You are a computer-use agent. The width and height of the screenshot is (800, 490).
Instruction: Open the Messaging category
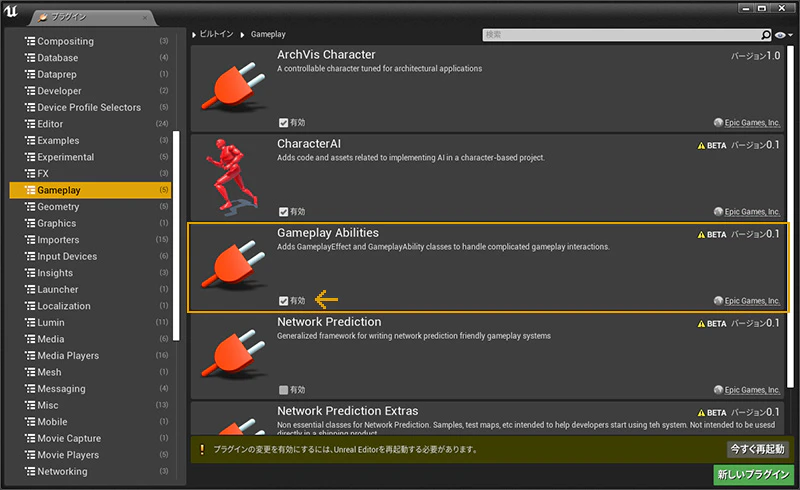coord(91,388)
